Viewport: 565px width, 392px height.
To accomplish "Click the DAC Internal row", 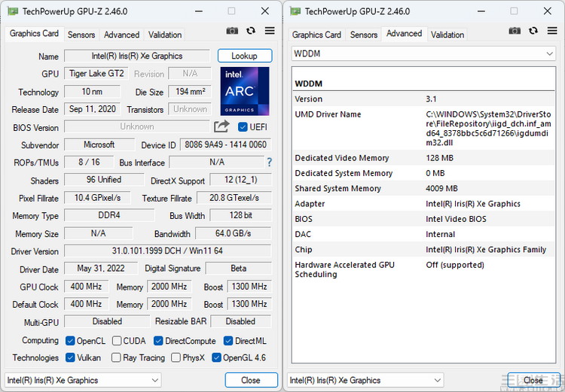I will pos(423,234).
